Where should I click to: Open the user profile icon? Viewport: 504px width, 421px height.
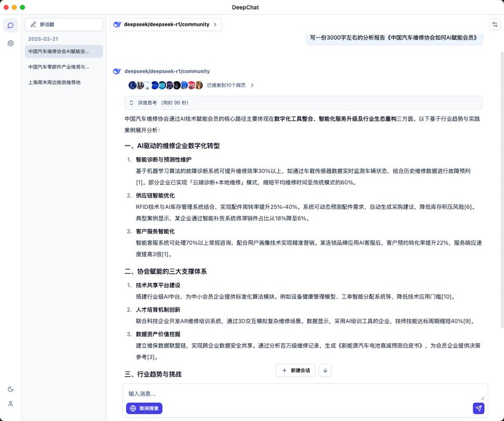[x=11, y=404]
